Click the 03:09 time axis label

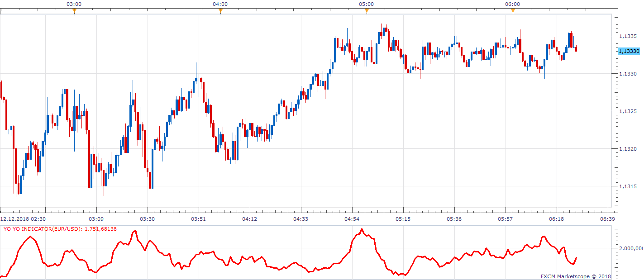point(96,219)
